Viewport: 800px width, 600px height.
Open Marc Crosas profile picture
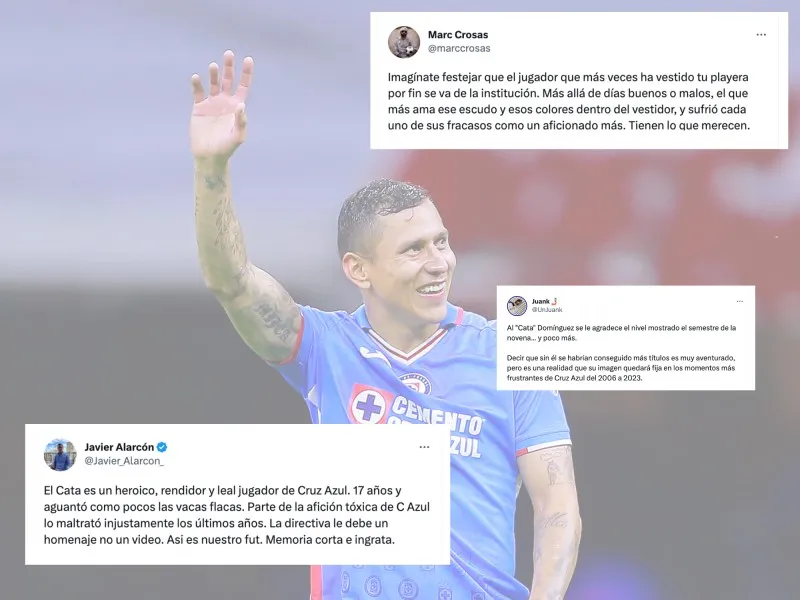404,42
